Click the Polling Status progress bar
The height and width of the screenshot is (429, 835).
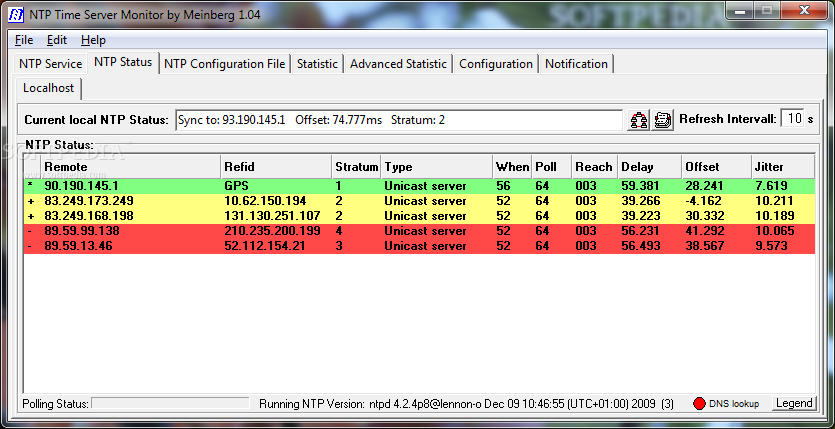pyautogui.click(x=170, y=403)
